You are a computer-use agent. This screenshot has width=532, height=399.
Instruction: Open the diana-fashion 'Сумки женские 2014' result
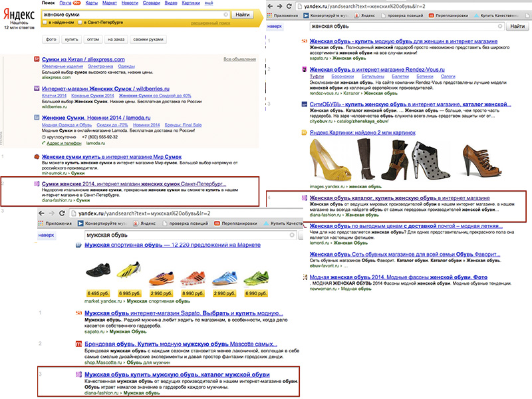click(x=134, y=184)
